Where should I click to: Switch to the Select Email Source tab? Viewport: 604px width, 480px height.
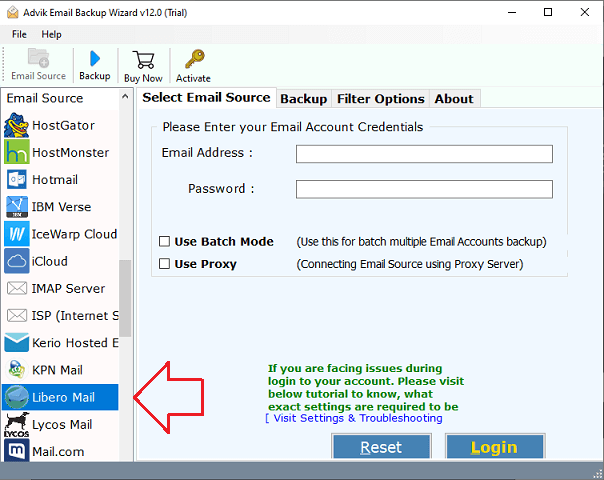(206, 97)
